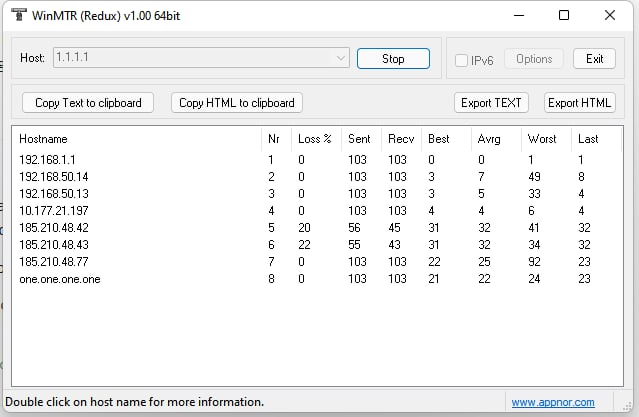Copy HTML to clipboard
Viewport: 639px width, 417px height.
(236, 102)
